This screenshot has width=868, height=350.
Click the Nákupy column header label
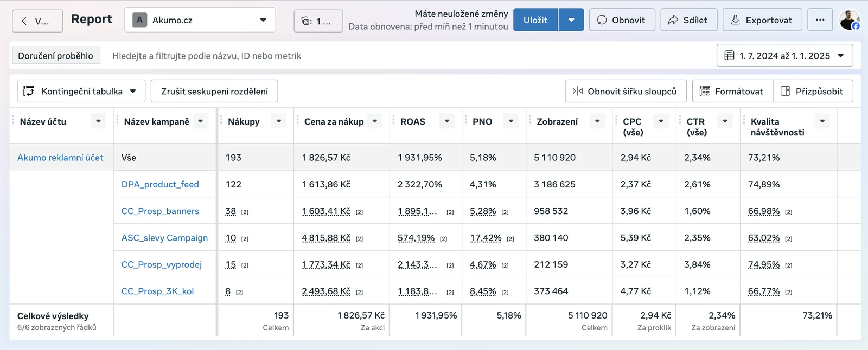click(244, 121)
